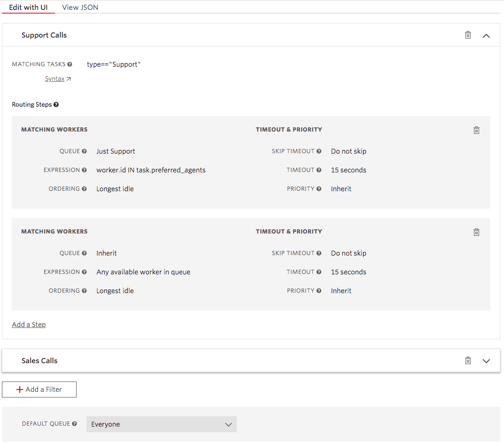Open the Syntax reference link
This screenshot has height=444, width=504.
[55, 78]
